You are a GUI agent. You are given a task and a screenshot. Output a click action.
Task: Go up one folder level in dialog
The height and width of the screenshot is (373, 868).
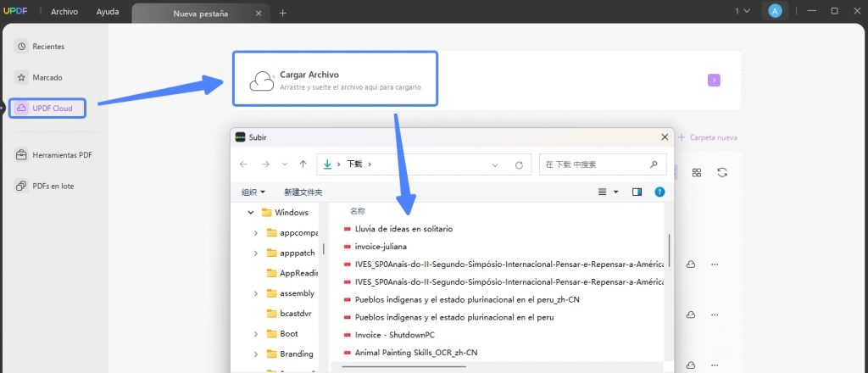pyautogui.click(x=303, y=164)
